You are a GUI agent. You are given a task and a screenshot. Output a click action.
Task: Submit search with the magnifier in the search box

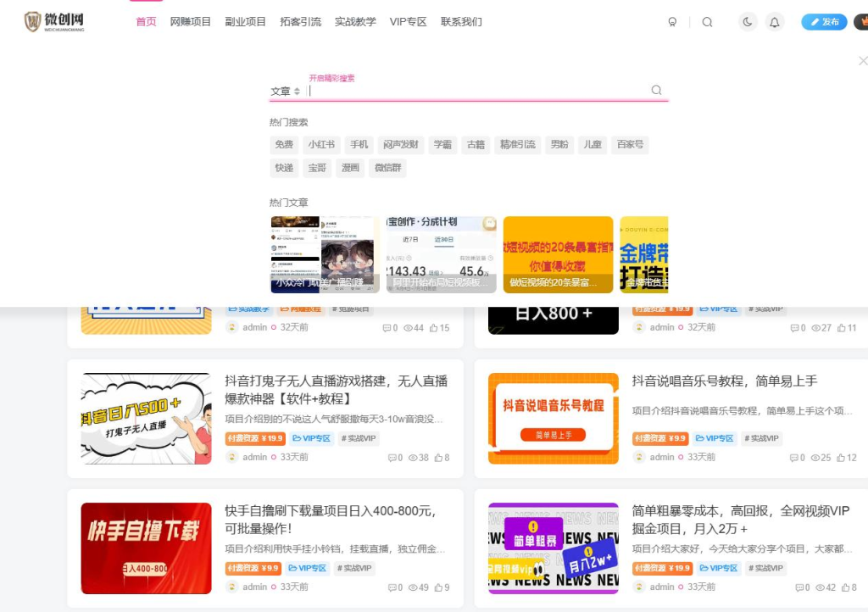(x=657, y=90)
